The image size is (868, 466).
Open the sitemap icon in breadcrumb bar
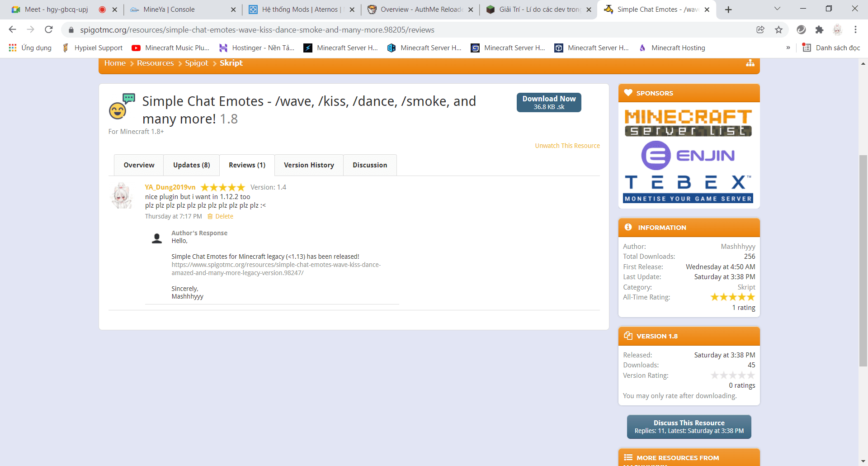click(x=750, y=63)
